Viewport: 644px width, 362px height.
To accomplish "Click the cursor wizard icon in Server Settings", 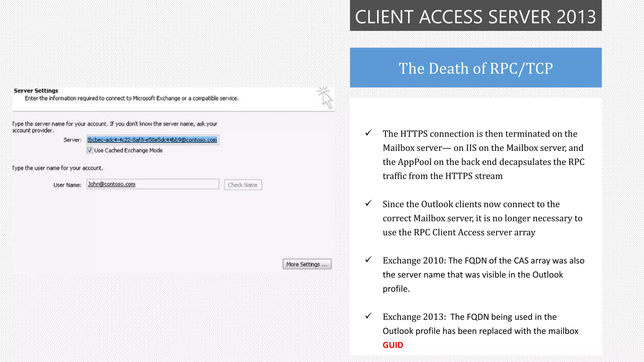I will click(x=325, y=98).
